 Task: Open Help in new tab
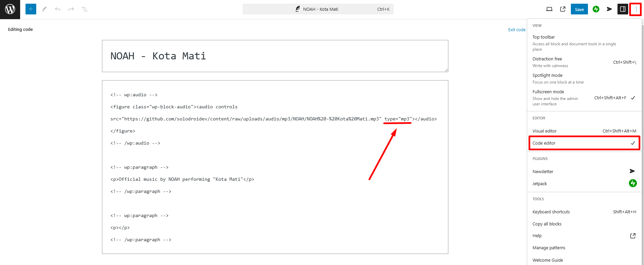(x=584, y=235)
